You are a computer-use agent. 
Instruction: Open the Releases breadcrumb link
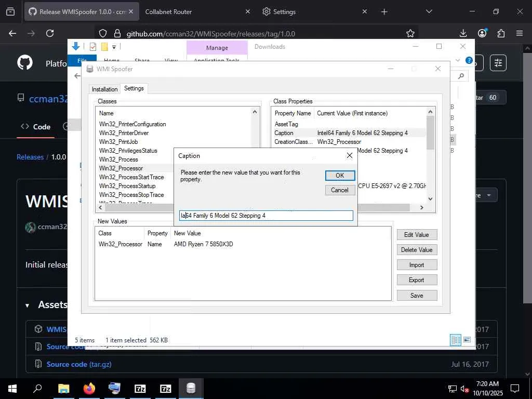(x=30, y=157)
